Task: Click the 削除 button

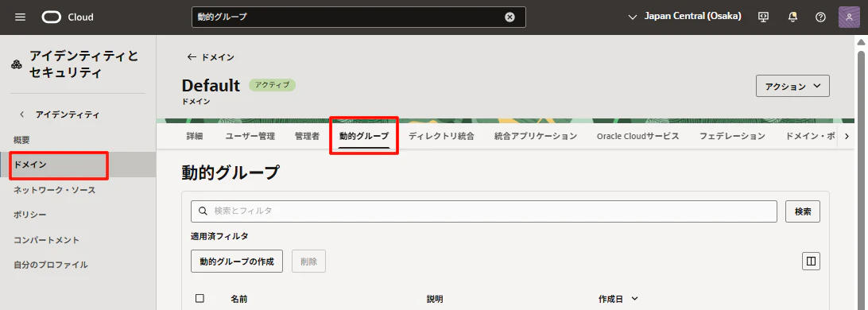Action: pos(309,262)
